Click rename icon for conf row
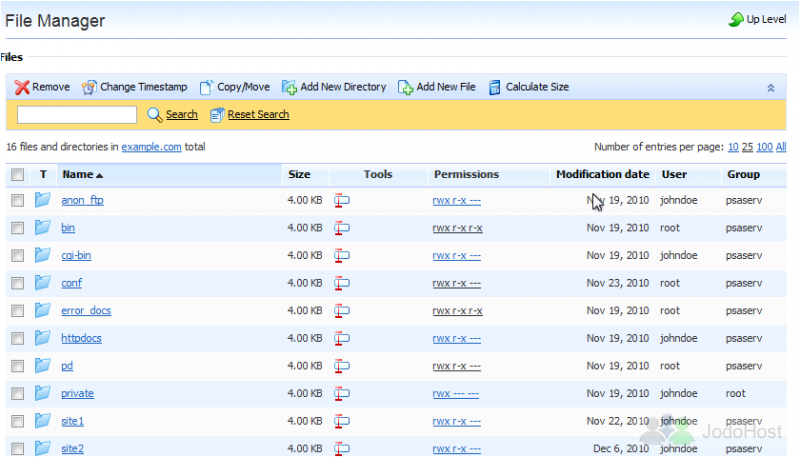 point(341,283)
